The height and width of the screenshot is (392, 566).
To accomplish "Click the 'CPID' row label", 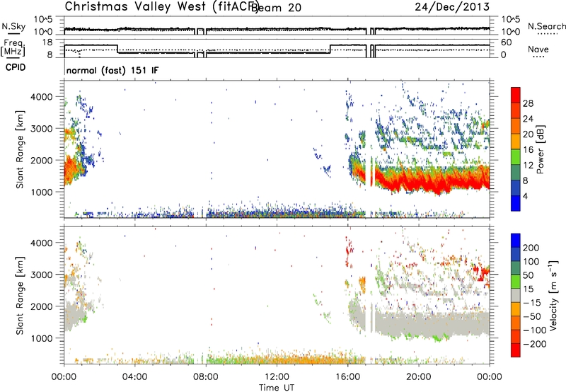I will pos(16,67).
